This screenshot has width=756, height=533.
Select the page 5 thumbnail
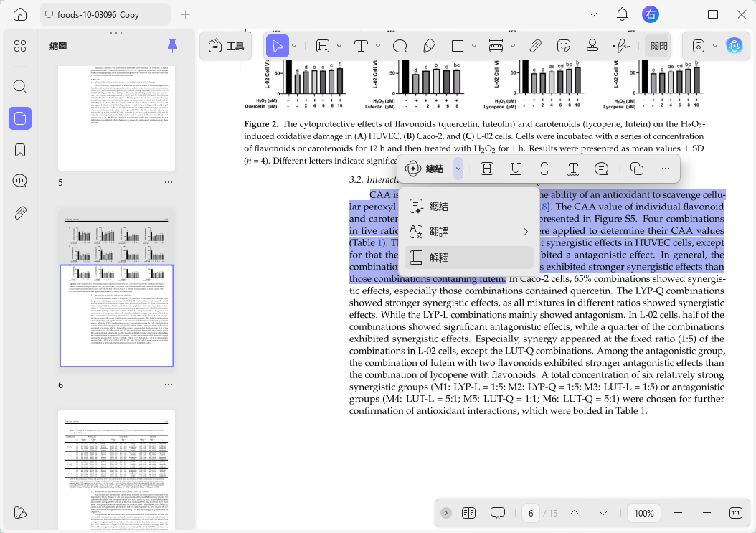pyautogui.click(x=116, y=118)
